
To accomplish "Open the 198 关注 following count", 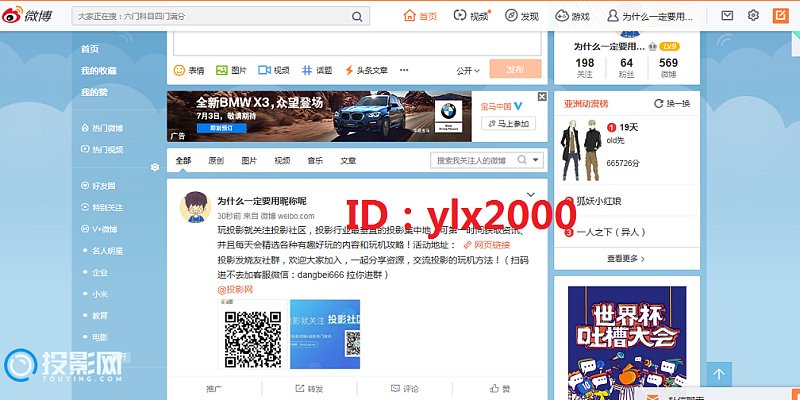I will point(585,67).
